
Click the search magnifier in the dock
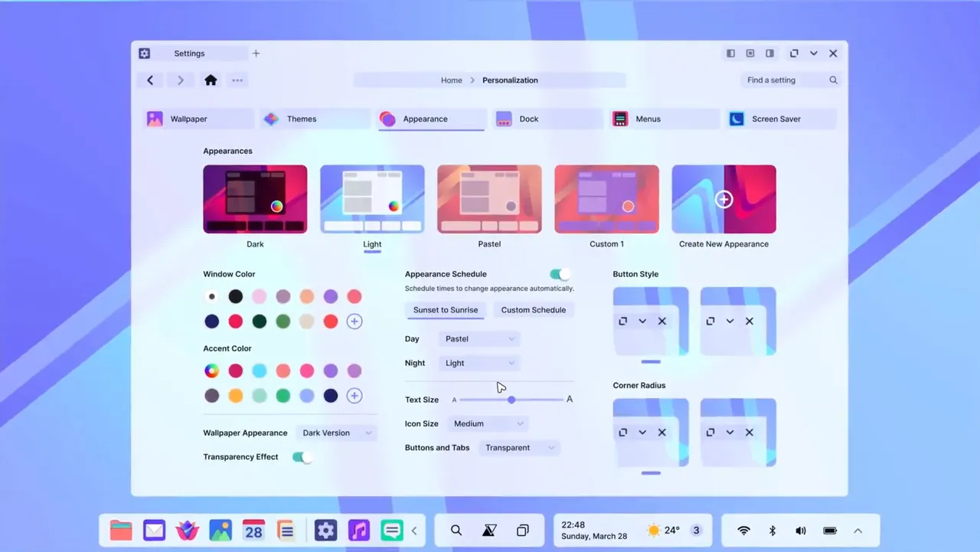coord(456,531)
